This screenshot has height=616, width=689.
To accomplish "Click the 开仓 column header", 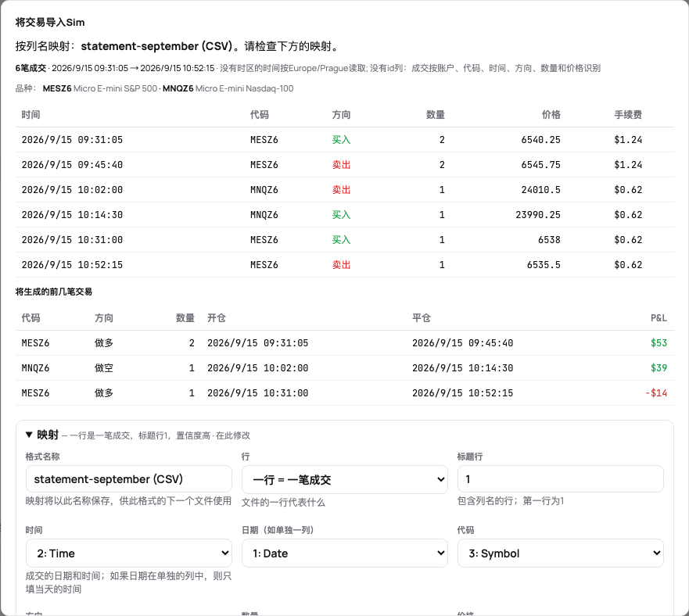I will coord(216,318).
